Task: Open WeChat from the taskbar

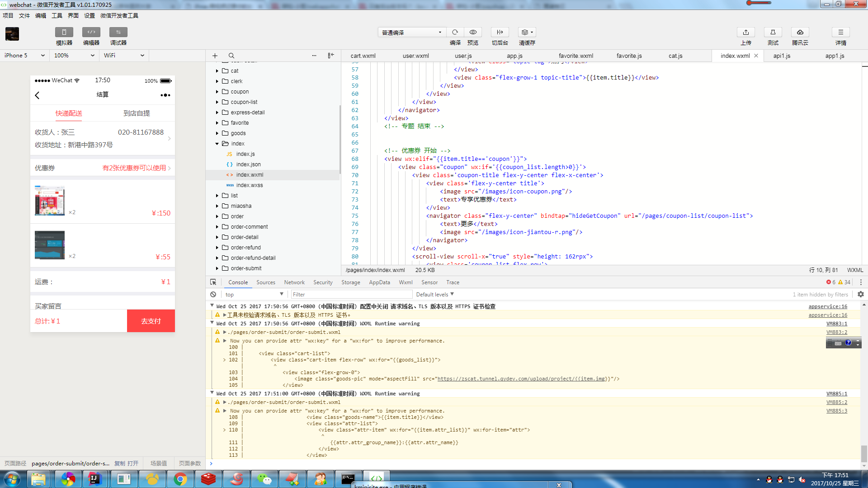Action: [x=264, y=479]
